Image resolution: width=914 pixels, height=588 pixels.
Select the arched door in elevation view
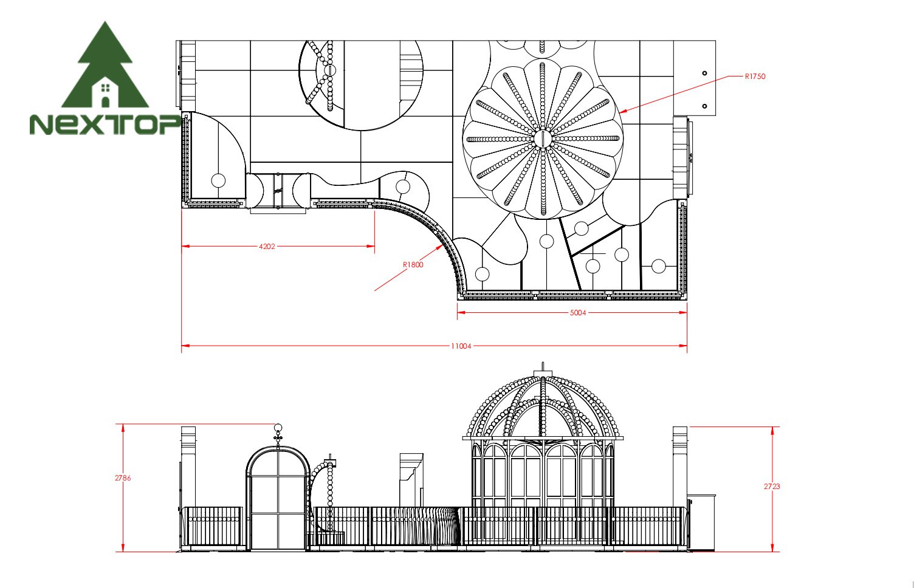[278, 498]
